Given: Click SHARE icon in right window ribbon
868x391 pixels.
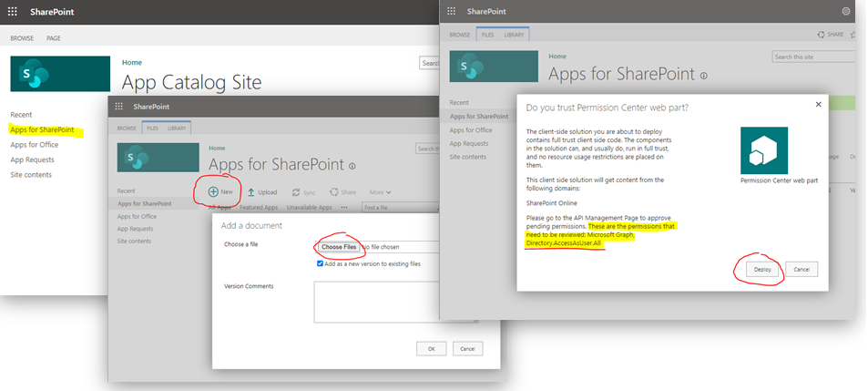Looking at the screenshot, I should tap(831, 35).
